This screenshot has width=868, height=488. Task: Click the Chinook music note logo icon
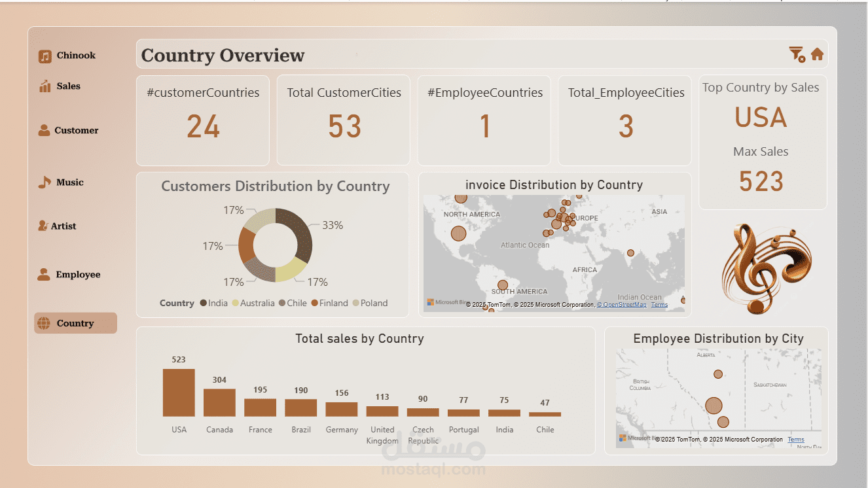point(45,57)
